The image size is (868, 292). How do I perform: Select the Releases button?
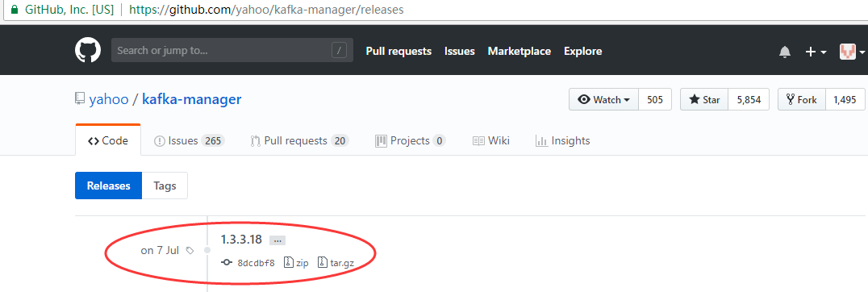[x=108, y=186]
